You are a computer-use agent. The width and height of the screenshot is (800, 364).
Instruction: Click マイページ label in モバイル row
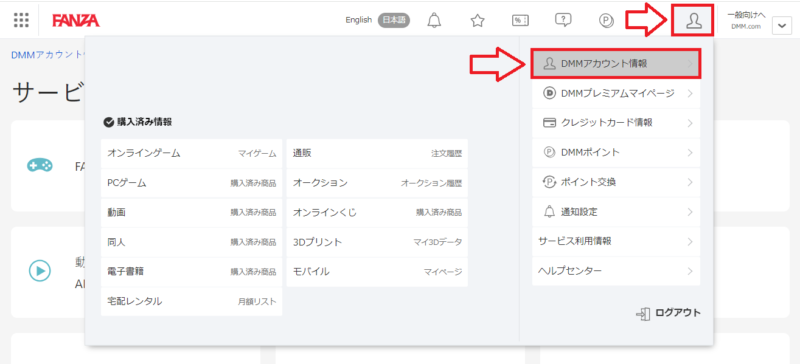[443, 272]
